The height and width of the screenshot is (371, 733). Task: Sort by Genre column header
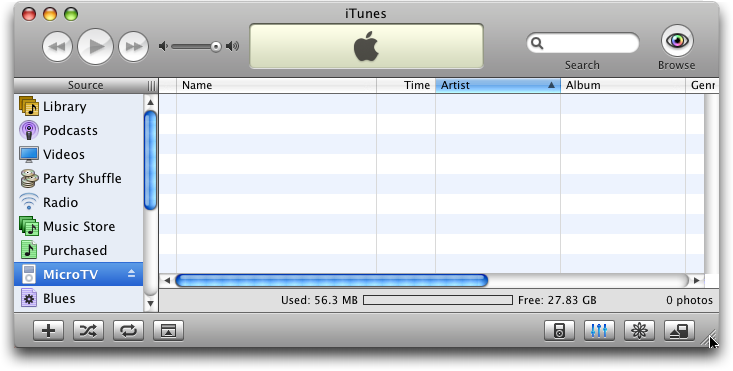tap(702, 86)
